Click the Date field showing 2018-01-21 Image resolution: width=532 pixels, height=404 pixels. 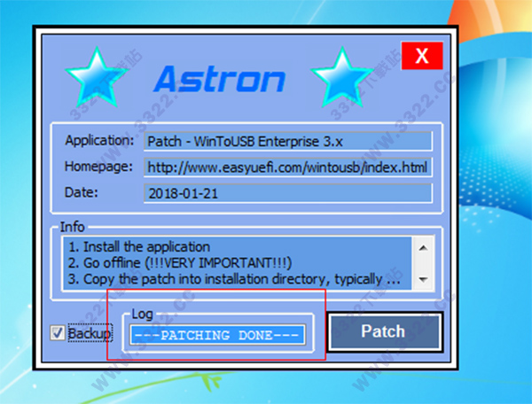[288, 193]
